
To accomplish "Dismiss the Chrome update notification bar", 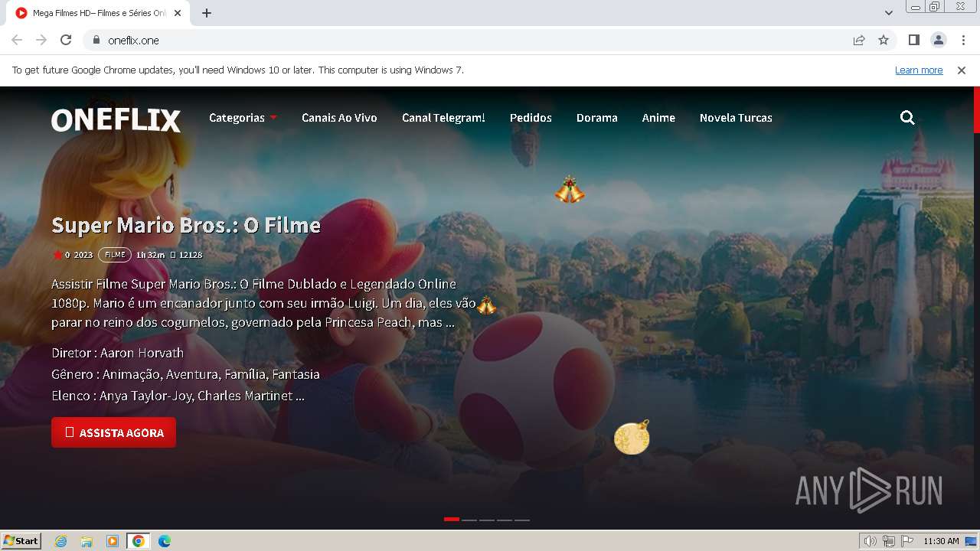I will [962, 70].
